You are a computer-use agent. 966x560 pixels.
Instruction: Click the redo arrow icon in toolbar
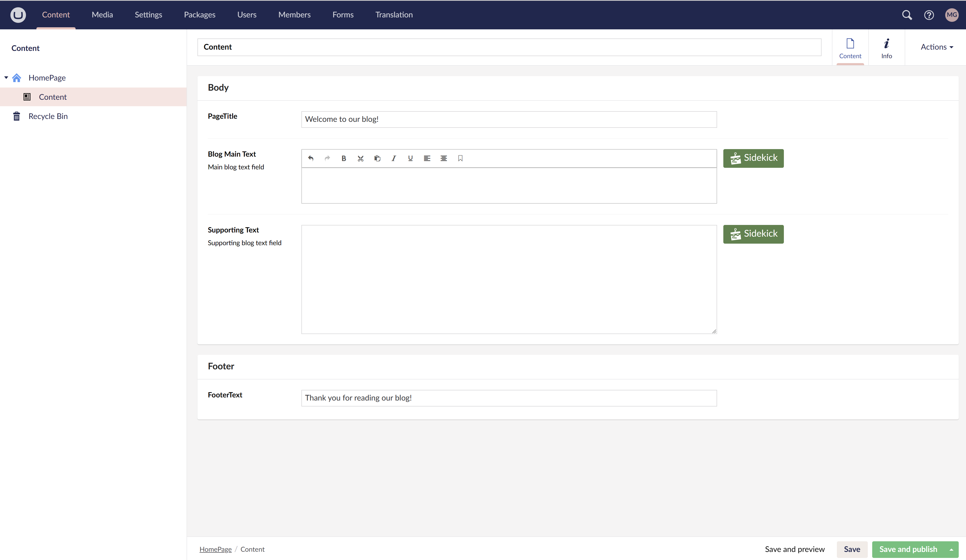click(327, 158)
